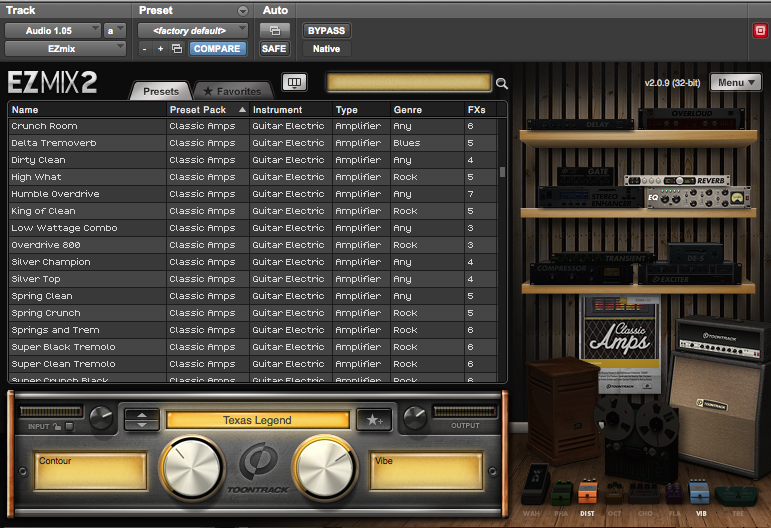Sort by the Genre column header
The image size is (771, 528).
pos(427,110)
